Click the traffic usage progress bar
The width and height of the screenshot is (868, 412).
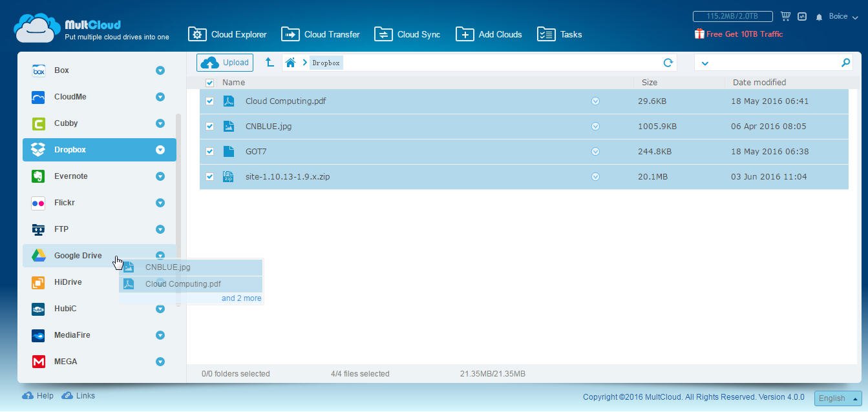[x=733, y=16]
